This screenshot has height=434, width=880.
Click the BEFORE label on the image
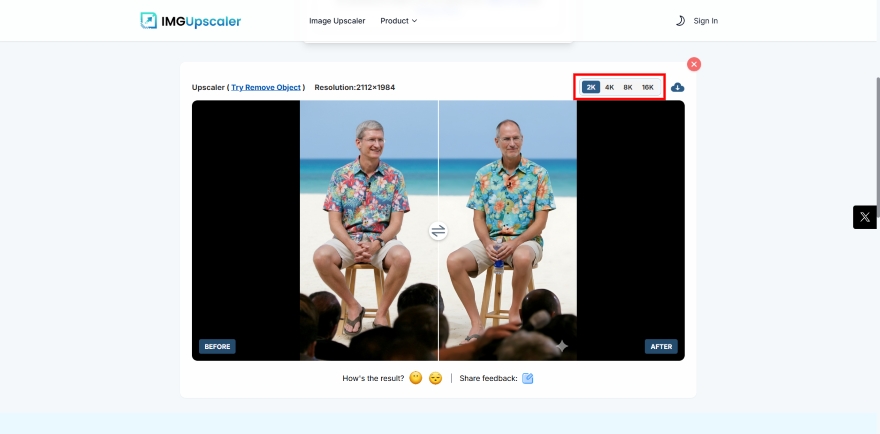point(217,347)
